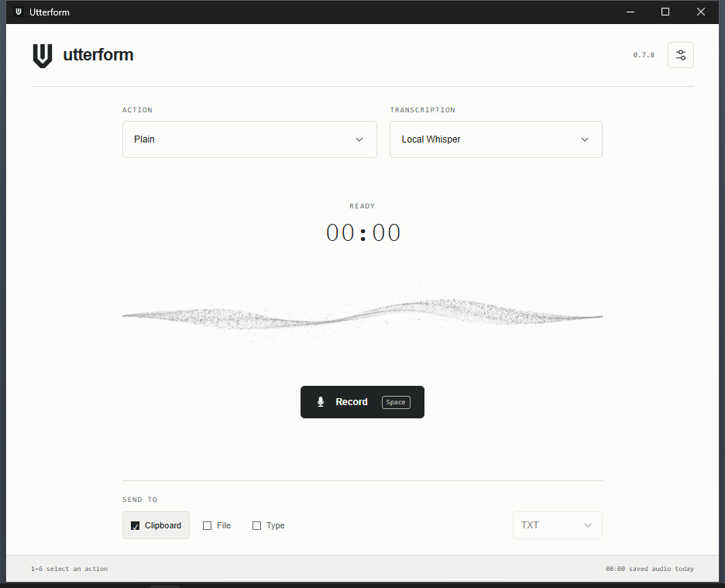Close the Utterform window
This screenshot has width=725, height=588.
(700, 12)
